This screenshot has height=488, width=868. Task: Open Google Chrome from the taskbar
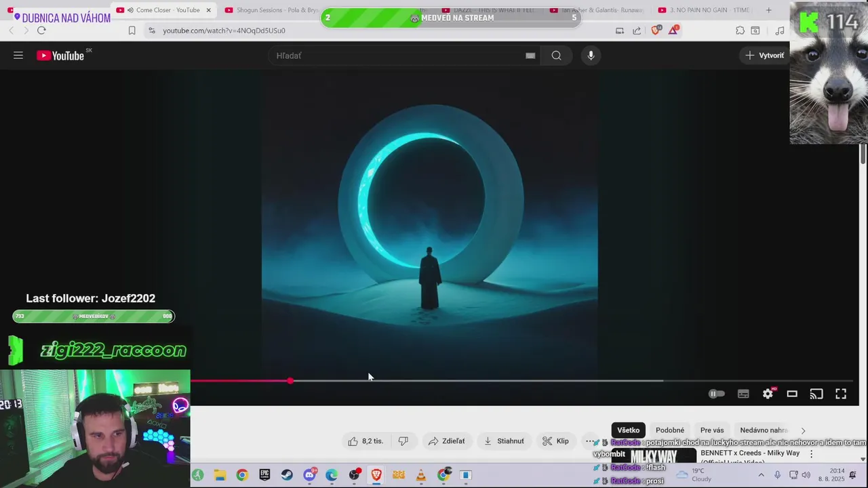pyautogui.click(x=242, y=475)
